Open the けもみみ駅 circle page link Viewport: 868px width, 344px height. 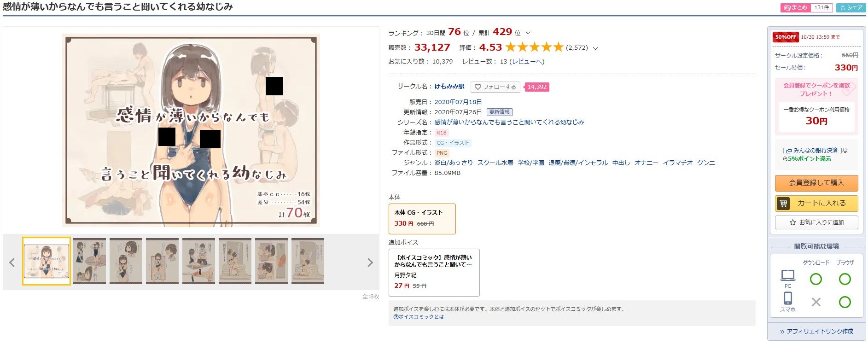(x=449, y=86)
